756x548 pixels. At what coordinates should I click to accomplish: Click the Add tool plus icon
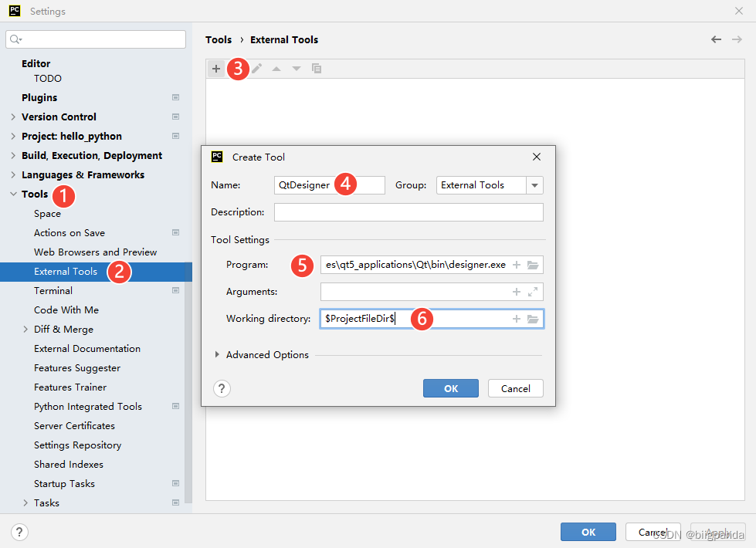click(x=216, y=69)
